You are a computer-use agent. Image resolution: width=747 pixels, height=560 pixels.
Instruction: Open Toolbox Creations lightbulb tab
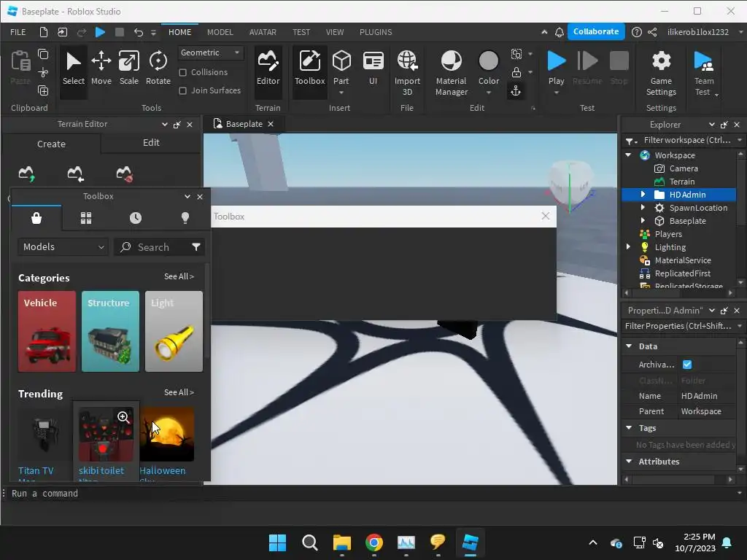pos(185,218)
